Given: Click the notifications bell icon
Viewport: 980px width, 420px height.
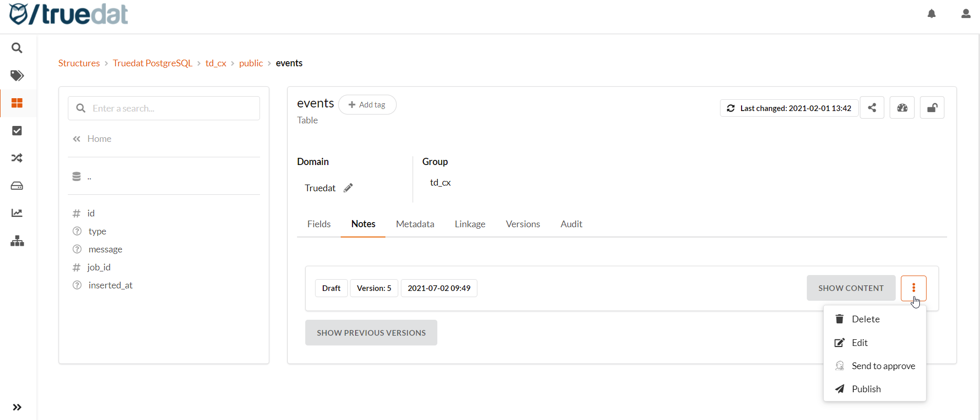Looking at the screenshot, I should tap(932, 14).
